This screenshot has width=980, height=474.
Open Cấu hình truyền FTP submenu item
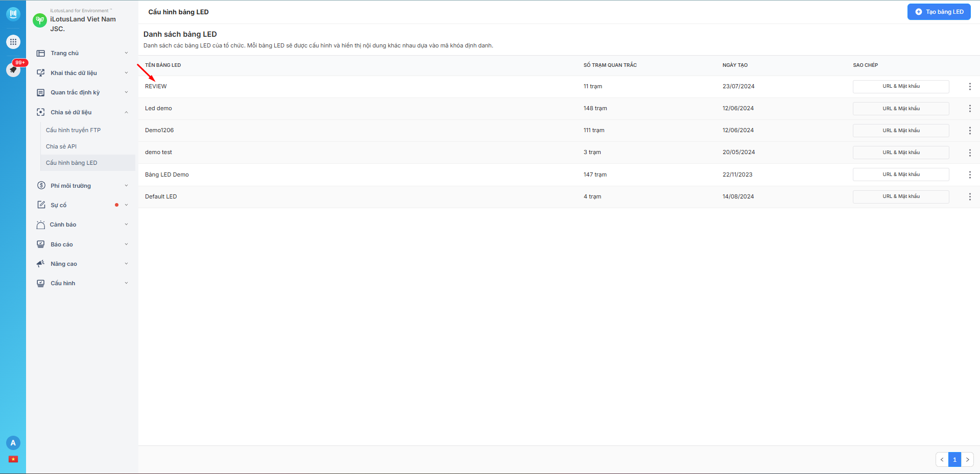73,130
